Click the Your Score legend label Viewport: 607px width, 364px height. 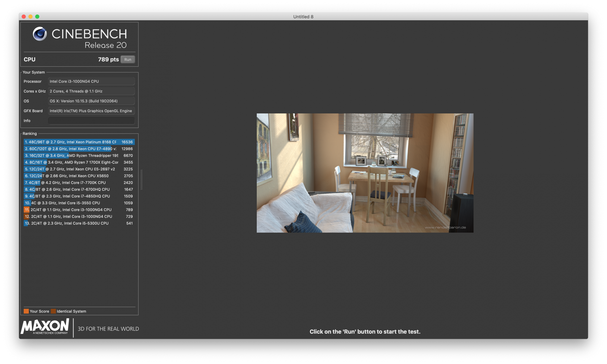[x=39, y=311]
